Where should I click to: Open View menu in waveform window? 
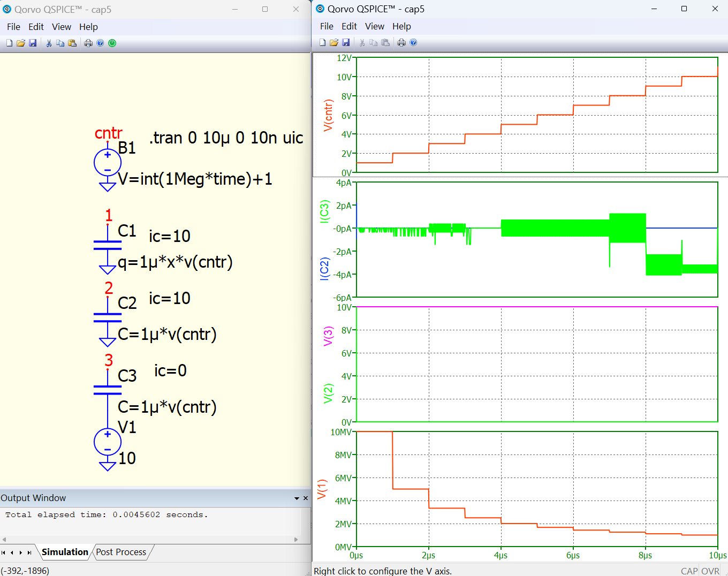click(x=374, y=26)
